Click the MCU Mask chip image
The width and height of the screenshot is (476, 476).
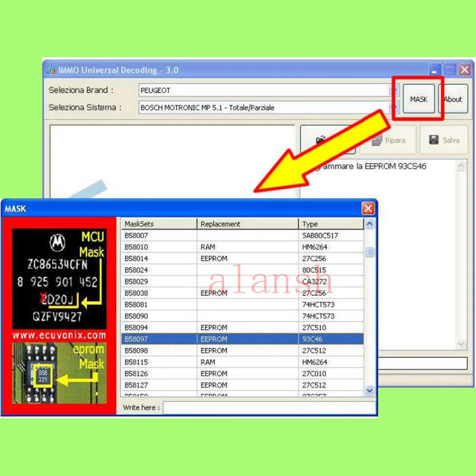(x=59, y=279)
